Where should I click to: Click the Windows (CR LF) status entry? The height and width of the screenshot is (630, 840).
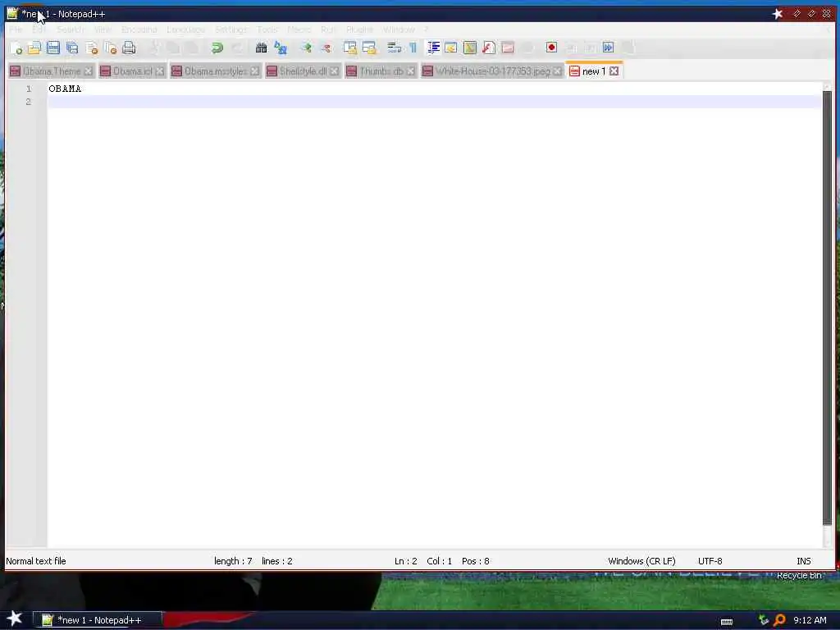click(x=641, y=561)
